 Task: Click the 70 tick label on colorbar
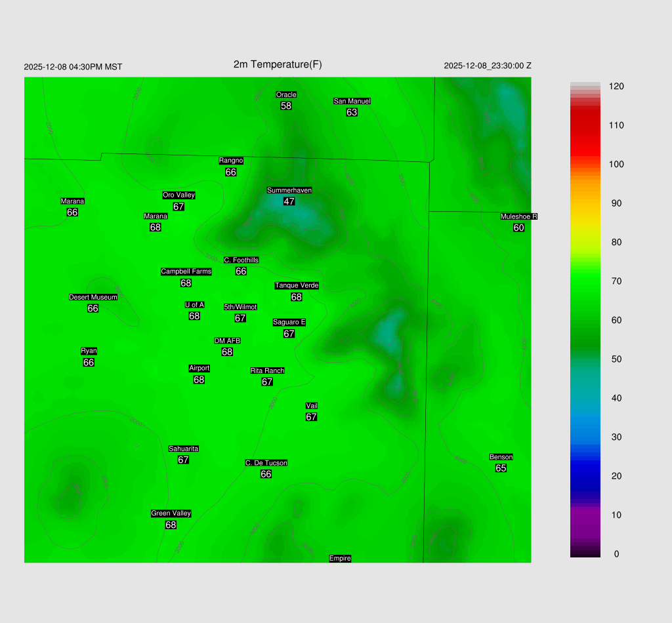[616, 281]
